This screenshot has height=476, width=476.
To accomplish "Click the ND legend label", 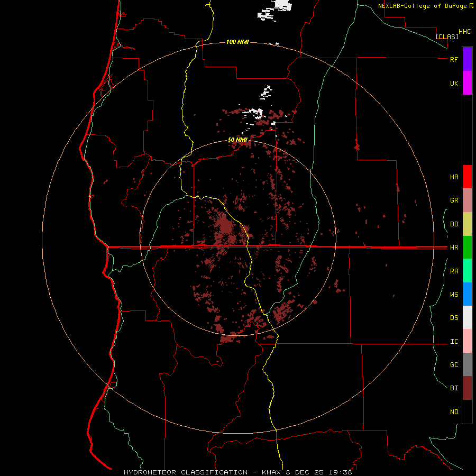I will coord(454,411).
